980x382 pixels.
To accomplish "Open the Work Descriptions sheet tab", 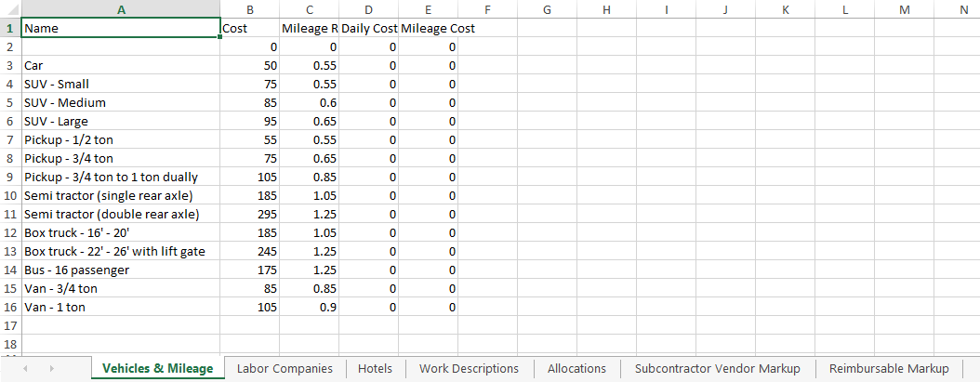I will coord(469,368).
